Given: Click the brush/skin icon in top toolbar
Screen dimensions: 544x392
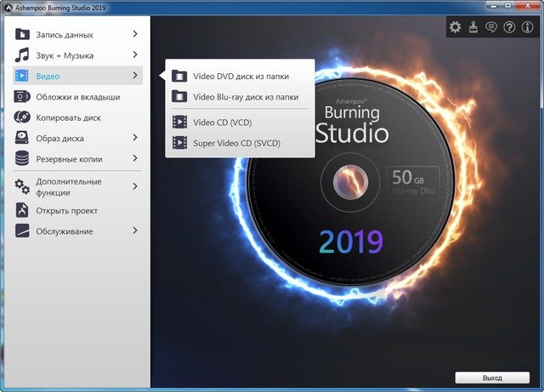Looking at the screenshot, I should (x=473, y=26).
